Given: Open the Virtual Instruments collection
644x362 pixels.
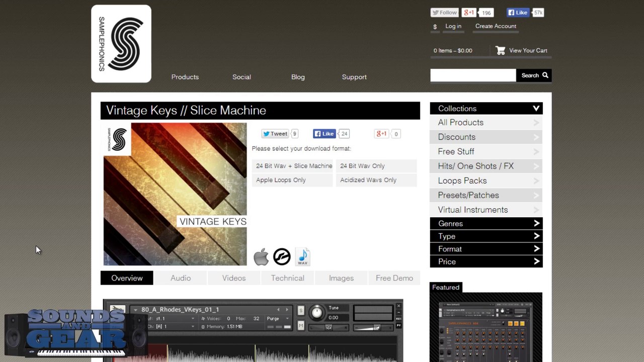Looking at the screenshot, I should [x=487, y=210].
